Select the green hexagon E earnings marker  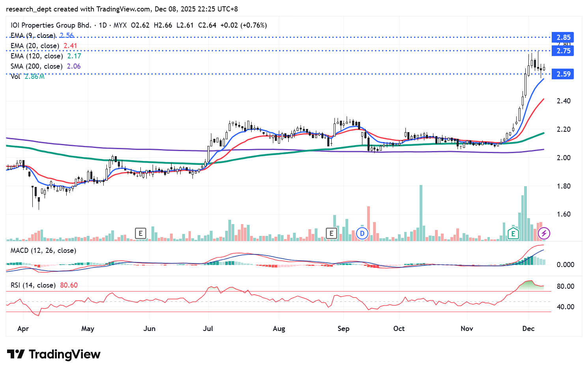click(x=513, y=233)
